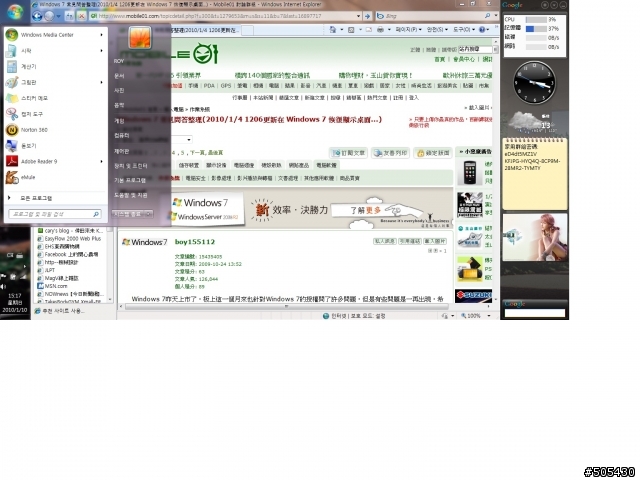
Task: Launch Adobe Reader 9
Action: click(x=55, y=161)
